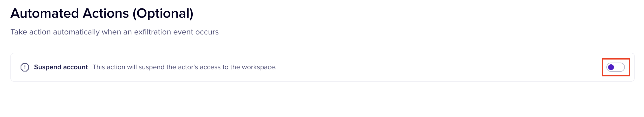Click the octagon warning icon
Image resolution: width=644 pixels, height=117 pixels.
(25, 67)
